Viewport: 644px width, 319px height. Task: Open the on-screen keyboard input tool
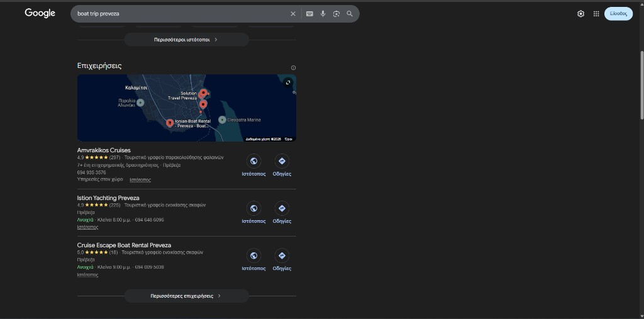[x=309, y=14]
